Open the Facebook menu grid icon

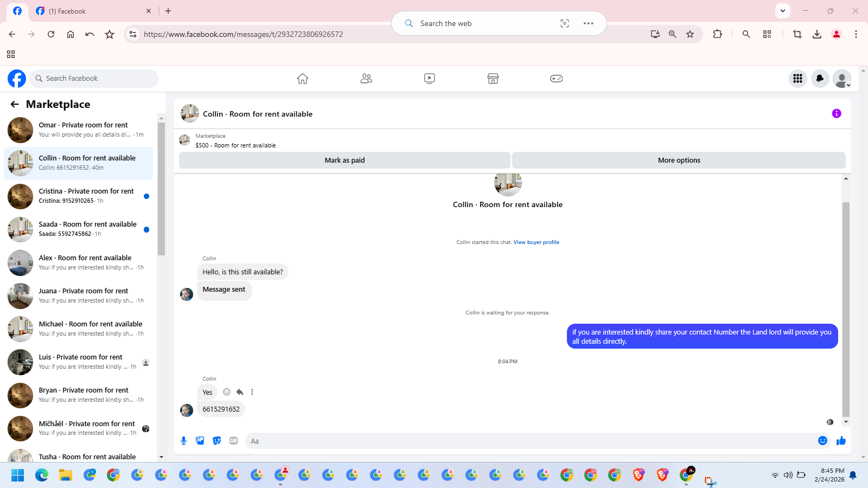click(797, 79)
